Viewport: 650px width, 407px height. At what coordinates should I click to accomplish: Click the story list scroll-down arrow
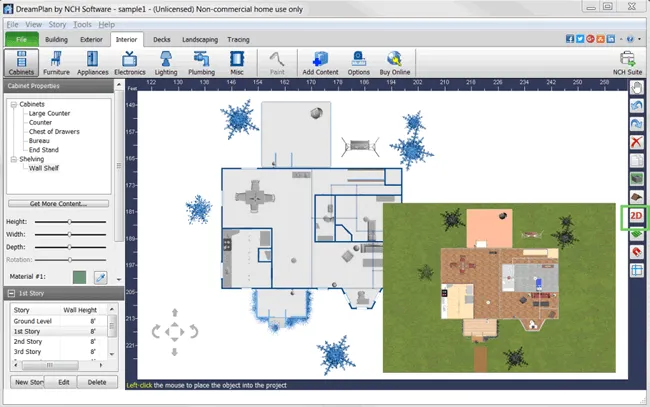[x=112, y=354]
